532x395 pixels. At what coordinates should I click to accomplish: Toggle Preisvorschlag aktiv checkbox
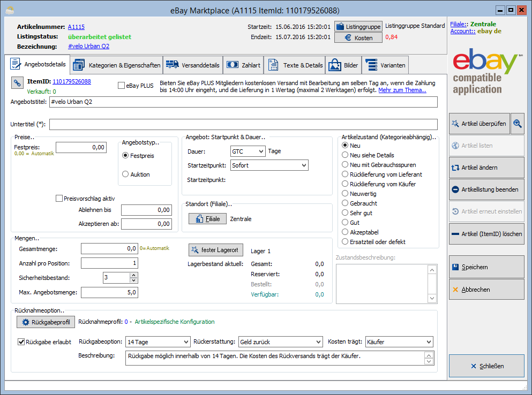pyautogui.click(x=59, y=199)
